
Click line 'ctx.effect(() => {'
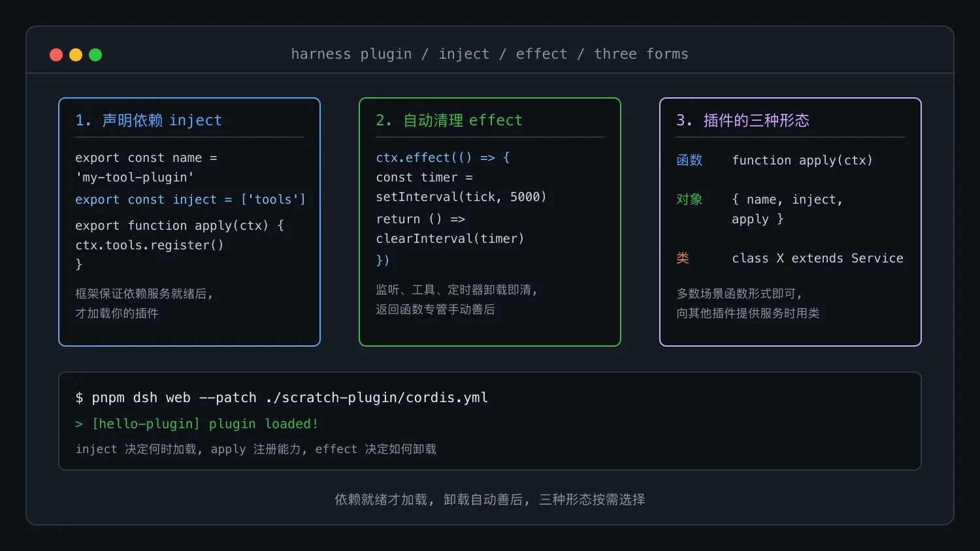443,158
